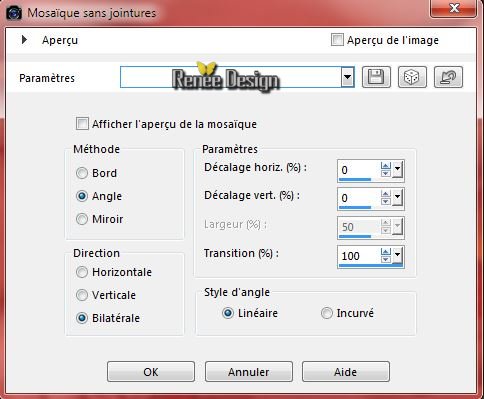Click the Décalage vert. value field
This screenshot has height=399, width=484.
(359, 198)
